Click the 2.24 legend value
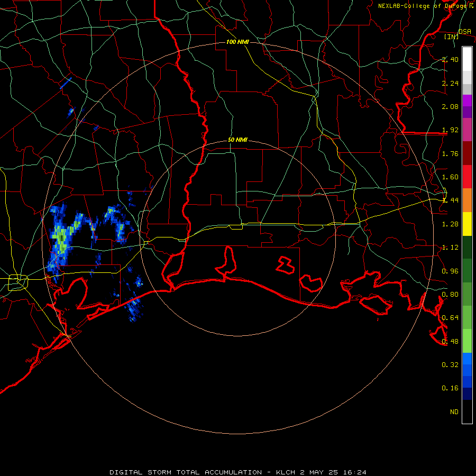This screenshot has width=476, height=476. click(450, 83)
